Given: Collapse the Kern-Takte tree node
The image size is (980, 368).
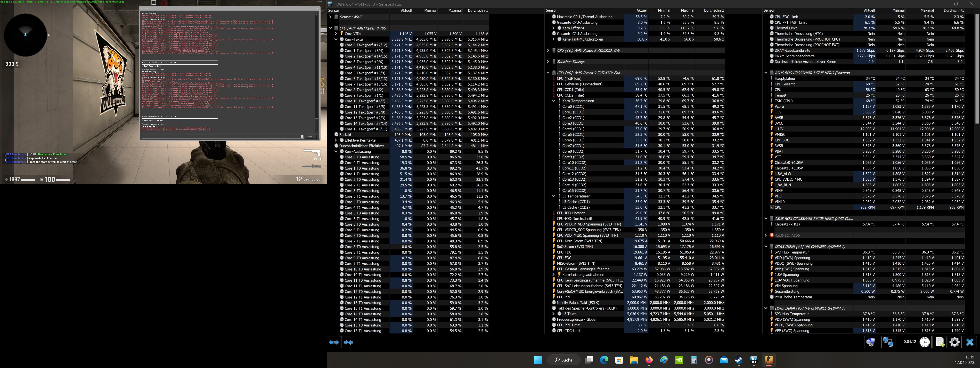Looking at the screenshot, I should pos(336,39).
